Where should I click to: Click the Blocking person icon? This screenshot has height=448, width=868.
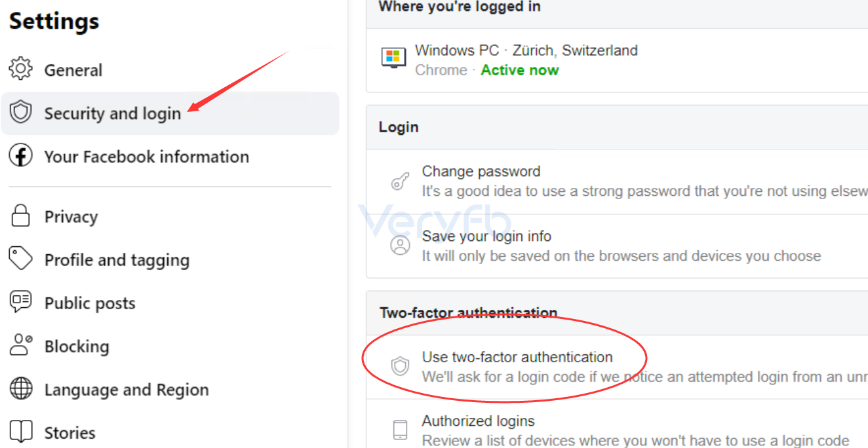click(21, 345)
